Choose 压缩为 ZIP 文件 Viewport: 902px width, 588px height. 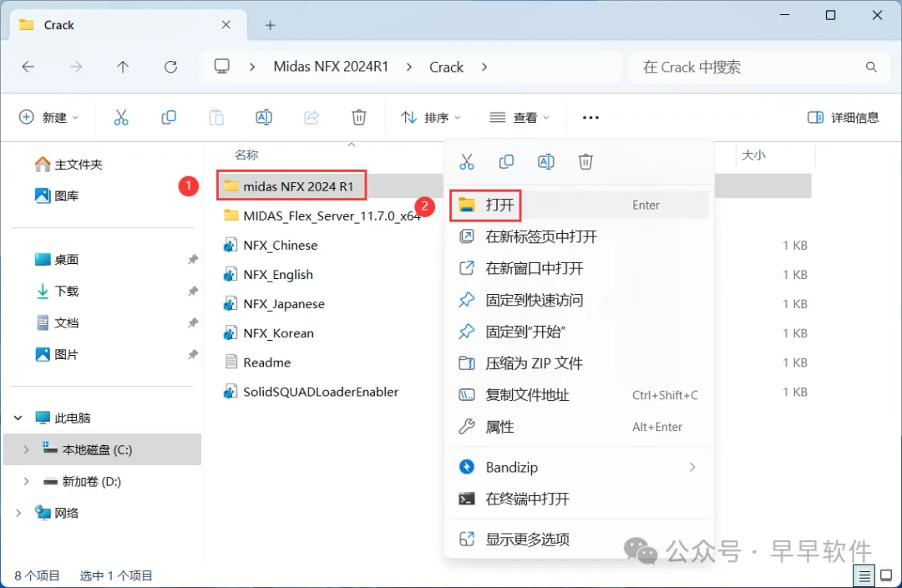pyautogui.click(x=578, y=363)
